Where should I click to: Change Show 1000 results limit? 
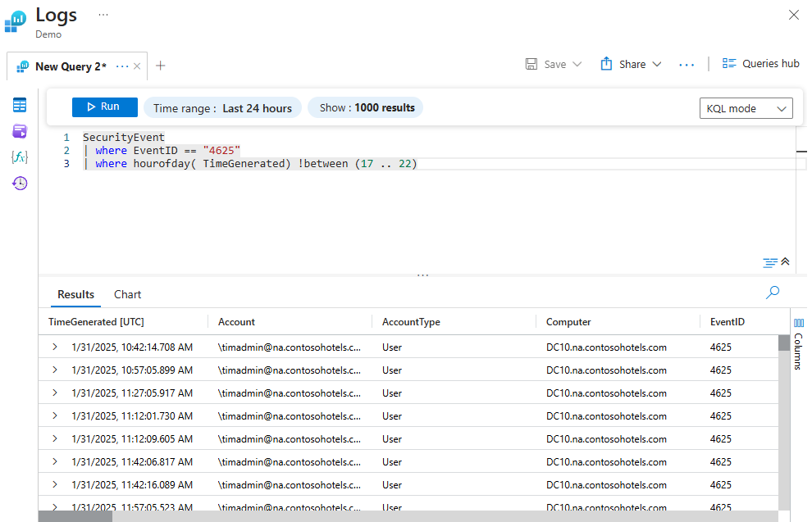[x=367, y=107]
